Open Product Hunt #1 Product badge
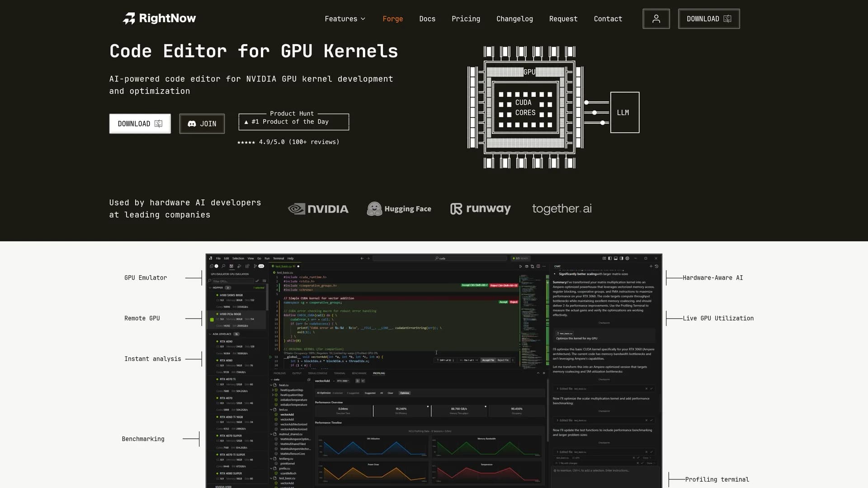868x488 pixels. coord(294,121)
